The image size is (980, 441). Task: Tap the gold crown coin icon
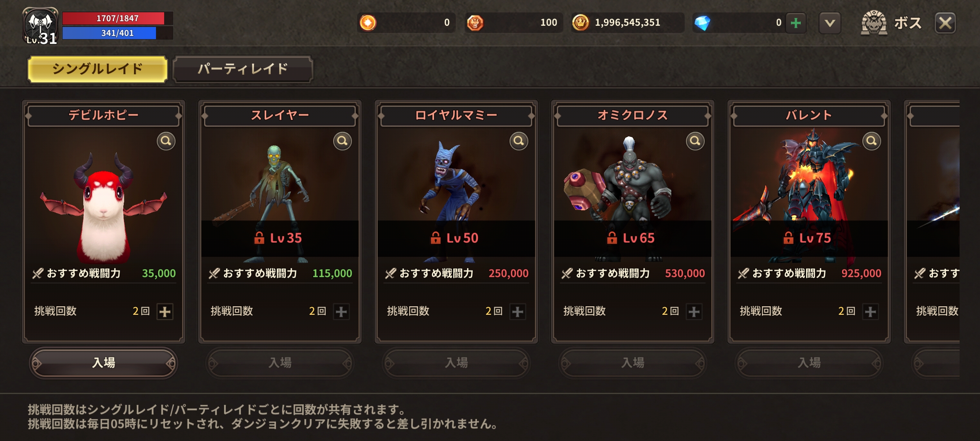pos(580,23)
